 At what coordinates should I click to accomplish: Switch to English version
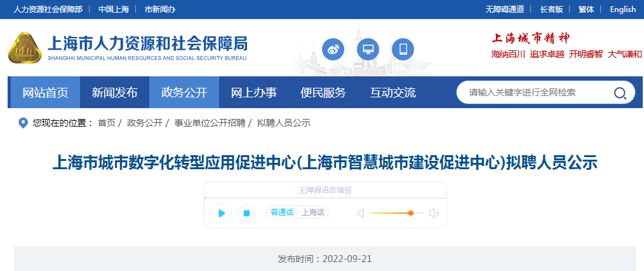point(622,9)
